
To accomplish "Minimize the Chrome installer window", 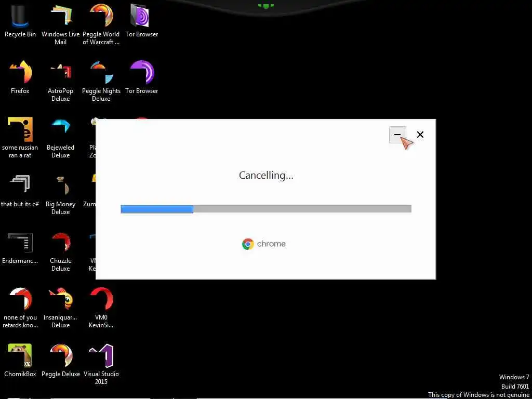I will pyautogui.click(x=397, y=135).
